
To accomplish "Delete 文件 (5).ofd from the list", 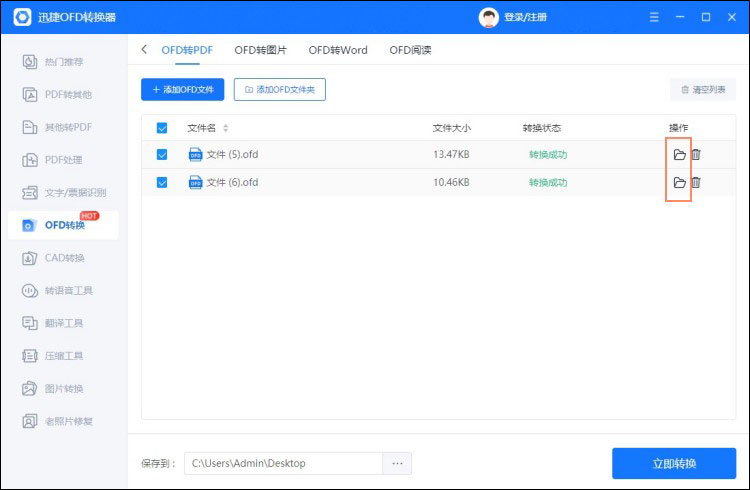I will tap(696, 155).
